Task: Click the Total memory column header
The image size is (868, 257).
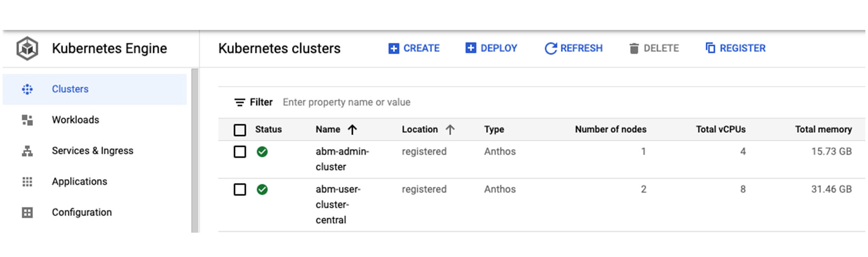Action: [x=823, y=129]
